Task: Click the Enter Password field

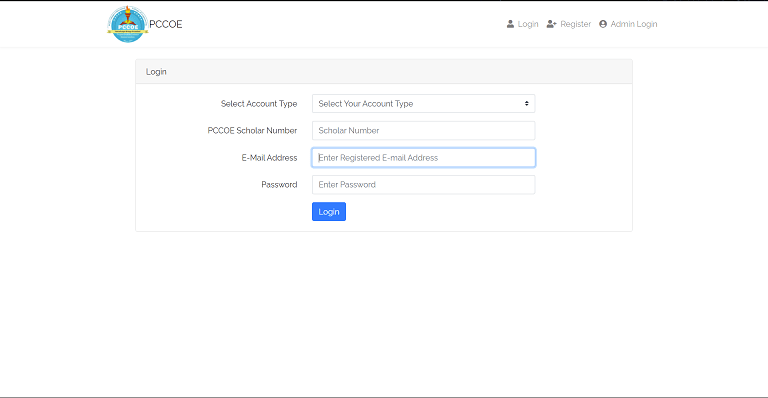Action: (424, 185)
